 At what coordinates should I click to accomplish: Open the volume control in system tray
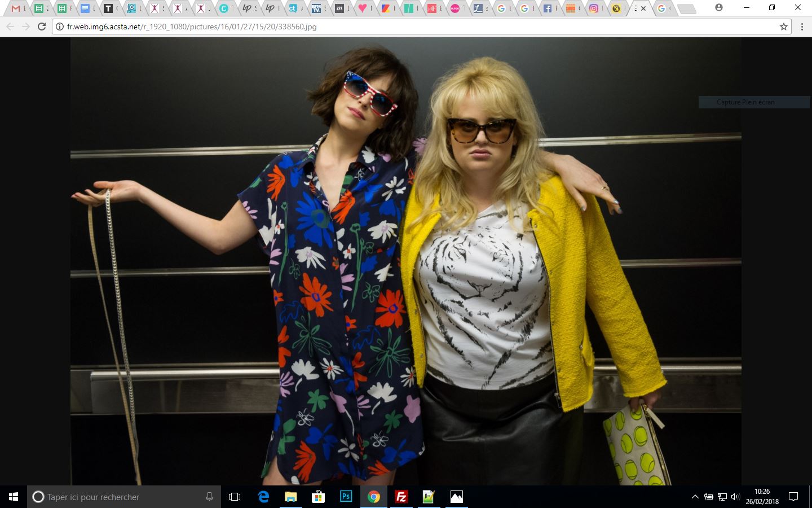point(735,497)
